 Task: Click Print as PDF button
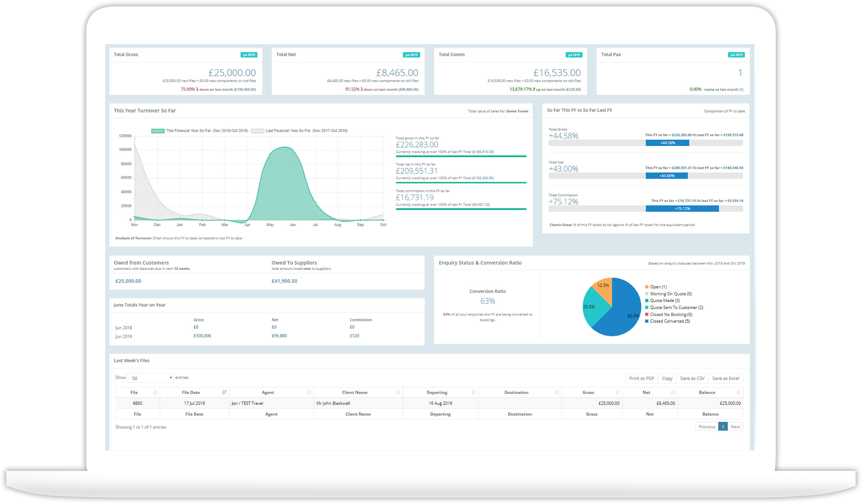pos(641,378)
